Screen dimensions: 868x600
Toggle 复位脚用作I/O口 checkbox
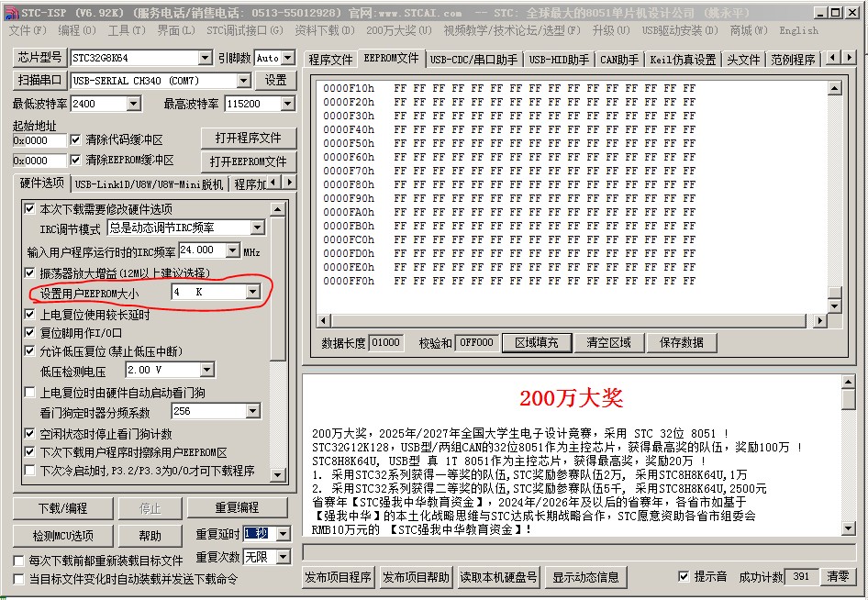pyautogui.click(x=30, y=333)
